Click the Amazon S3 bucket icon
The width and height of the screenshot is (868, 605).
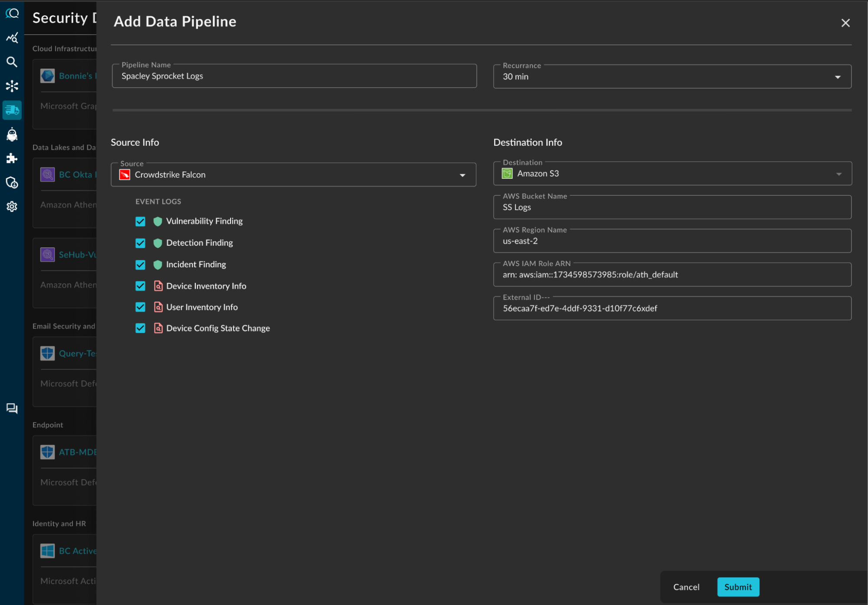(507, 174)
